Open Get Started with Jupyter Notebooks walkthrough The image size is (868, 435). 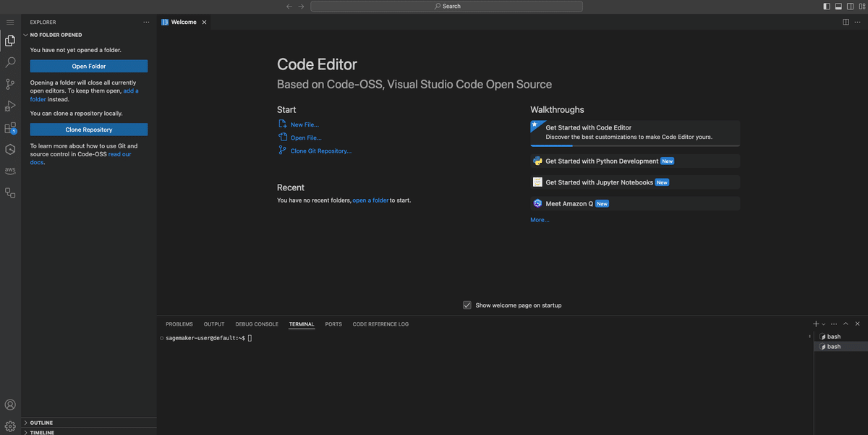[635, 182]
